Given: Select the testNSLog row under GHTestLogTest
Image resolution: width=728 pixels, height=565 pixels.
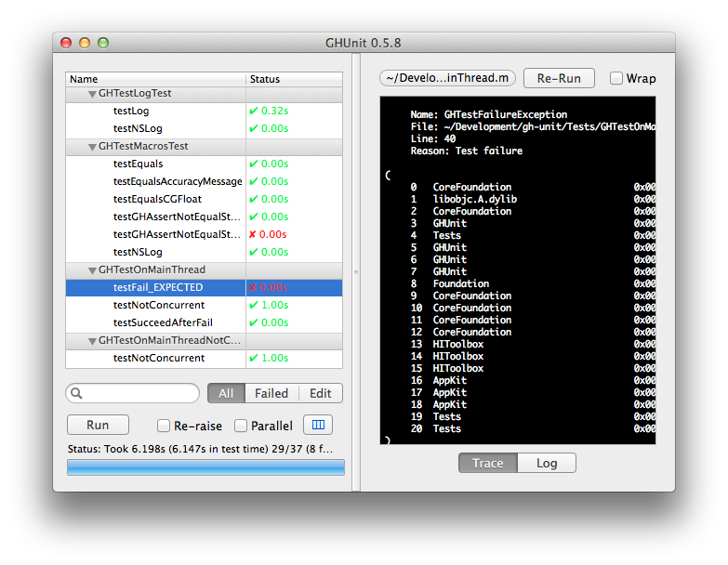Looking at the screenshot, I should (205, 128).
